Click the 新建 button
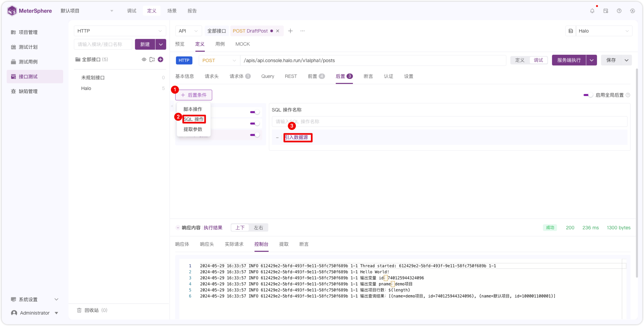Viewport: 644px width, 326px height. click(x=145, y=44)
